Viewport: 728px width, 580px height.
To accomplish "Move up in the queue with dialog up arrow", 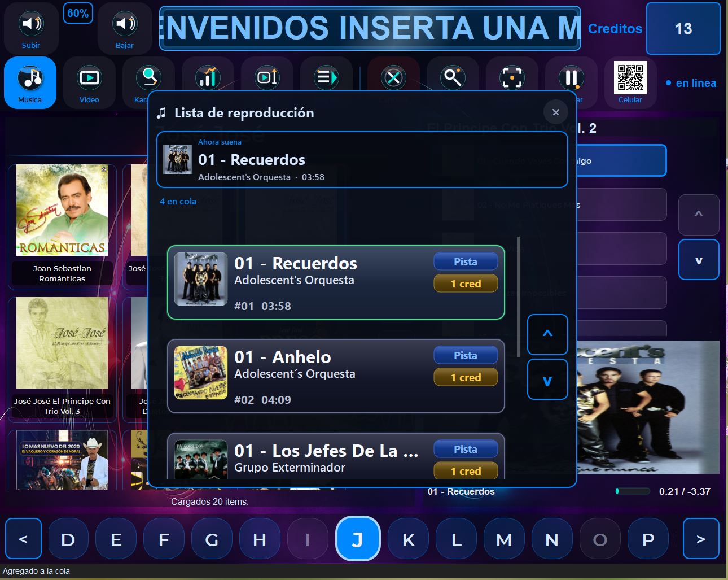I will [x=547, y=334].
